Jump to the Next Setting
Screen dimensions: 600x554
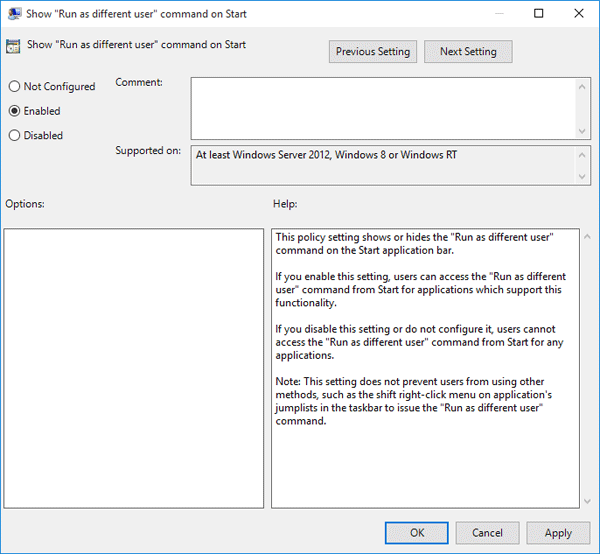click(468, 52)
